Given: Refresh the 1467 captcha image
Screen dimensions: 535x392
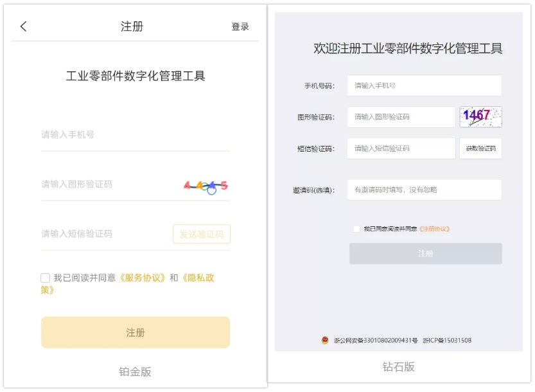Looking at the screenshot, I should (x=480, y=116).
